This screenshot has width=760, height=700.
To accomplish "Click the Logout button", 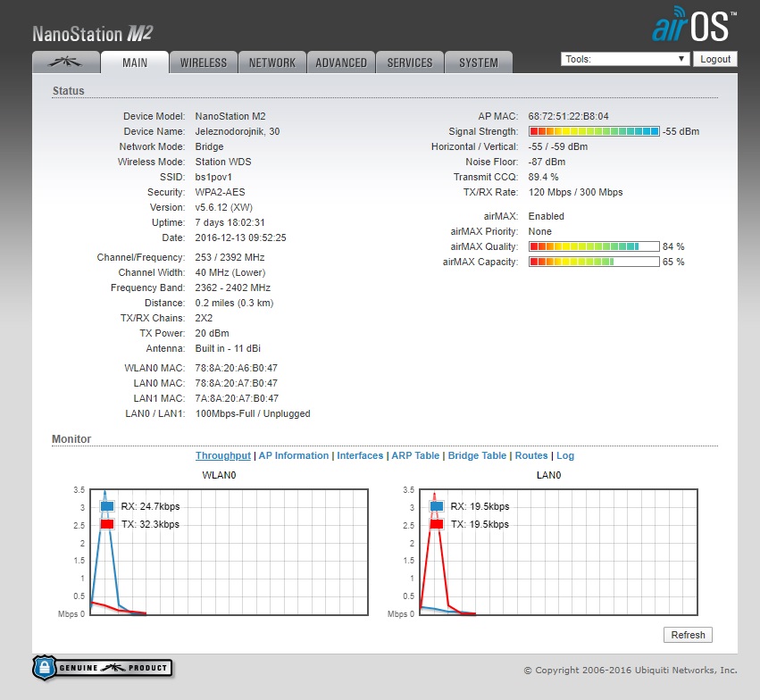I will coord(715,59).
